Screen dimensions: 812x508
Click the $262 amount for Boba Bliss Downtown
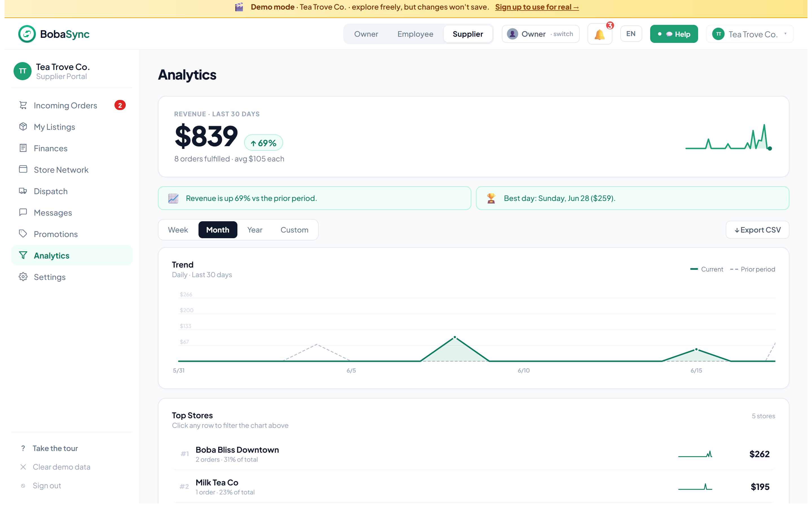pos(759,454)
